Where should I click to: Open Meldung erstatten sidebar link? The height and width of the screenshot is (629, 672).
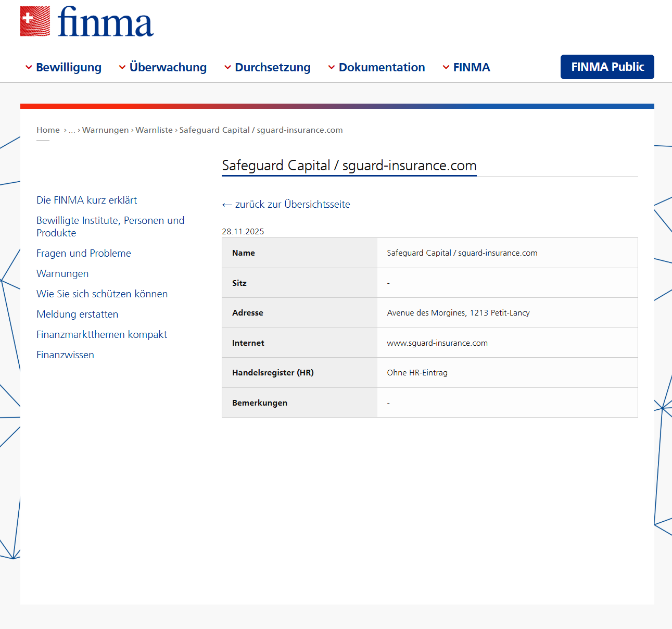(x=78, y=314)
